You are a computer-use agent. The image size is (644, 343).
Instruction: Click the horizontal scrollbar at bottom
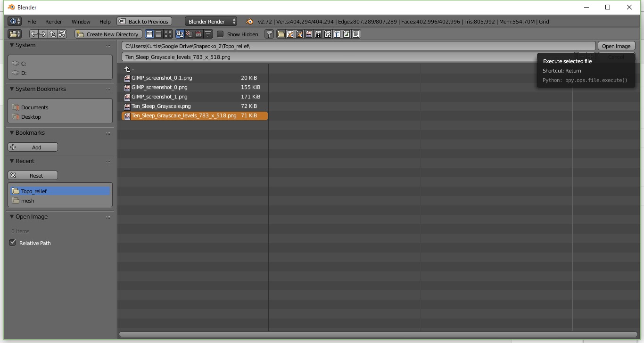pos(378,335)
